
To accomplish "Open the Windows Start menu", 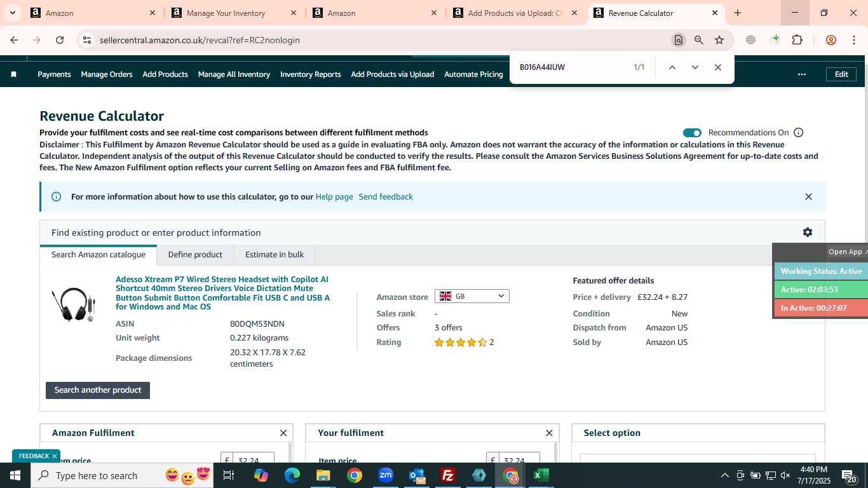I will [15, 475].
